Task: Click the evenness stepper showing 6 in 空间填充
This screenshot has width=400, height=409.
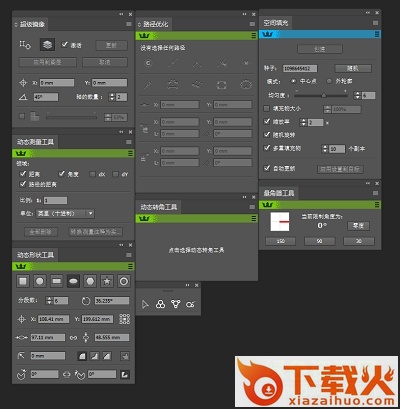Action: (357, 95)
